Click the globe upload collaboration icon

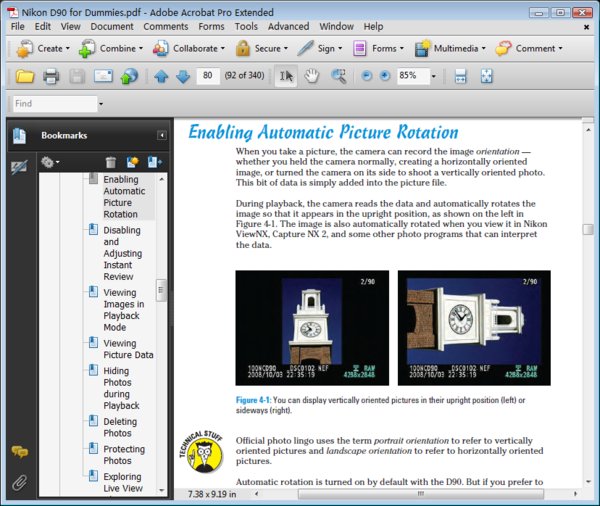click(129, 76)
